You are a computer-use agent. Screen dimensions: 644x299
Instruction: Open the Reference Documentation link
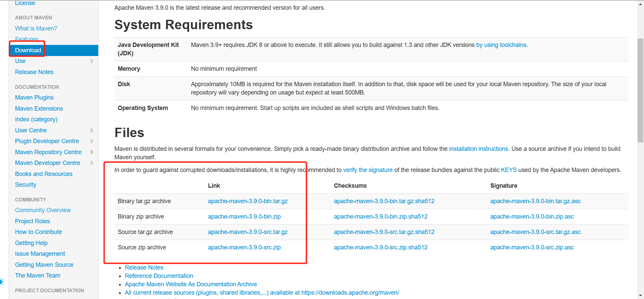[x=159, y=276]
